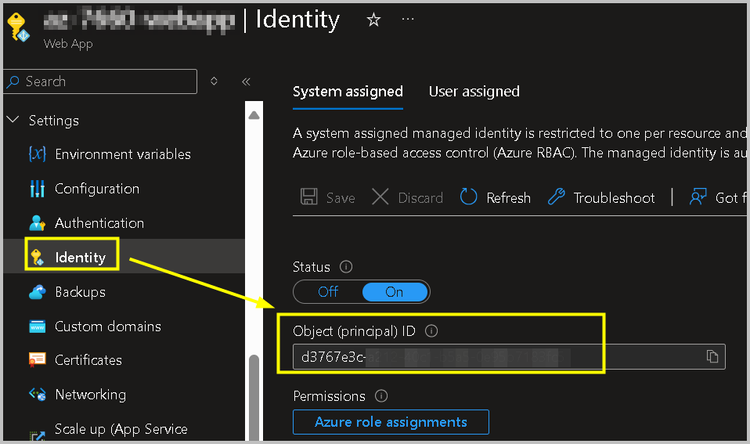Click the Refresh icon in toolbar

click(469, 197)
